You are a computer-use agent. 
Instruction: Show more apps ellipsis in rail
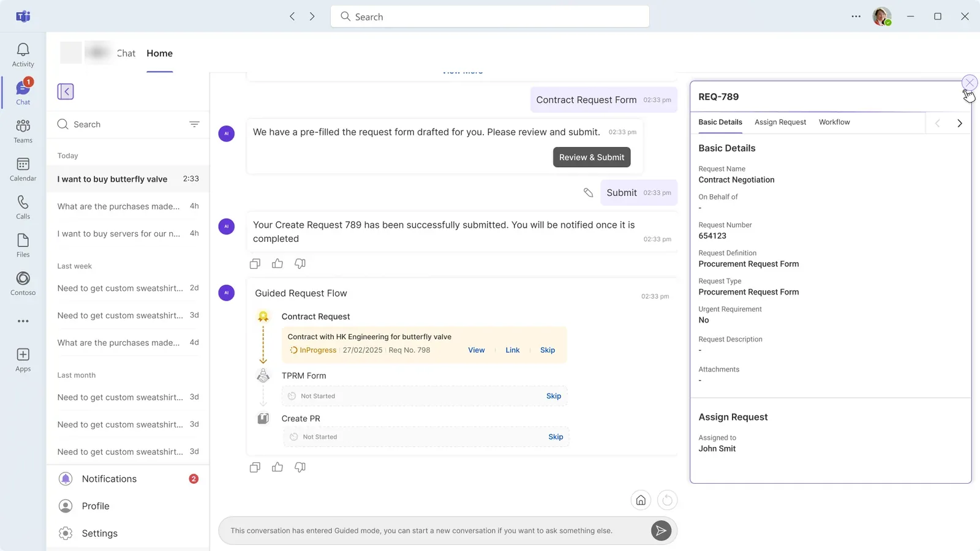[x=23, y=321]
